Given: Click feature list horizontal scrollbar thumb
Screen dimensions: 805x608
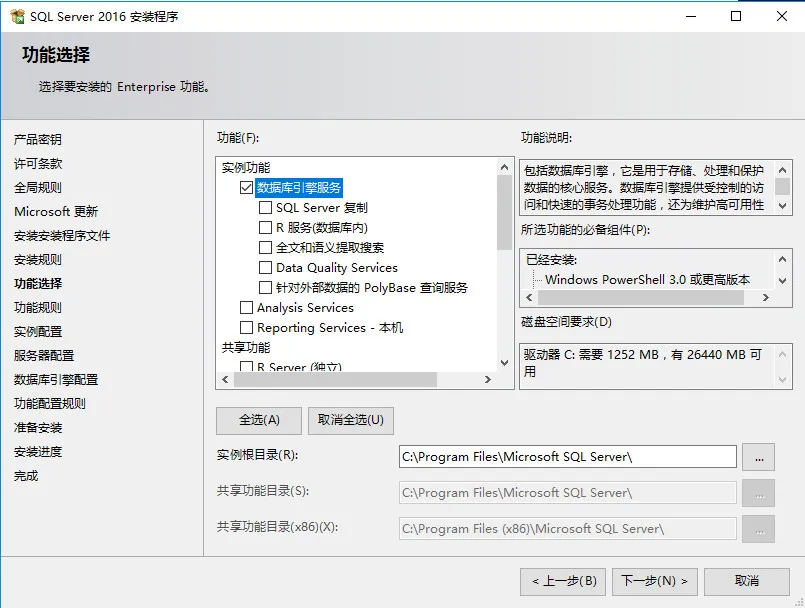Looking at the screenshot, I should (x=335, y=379).
